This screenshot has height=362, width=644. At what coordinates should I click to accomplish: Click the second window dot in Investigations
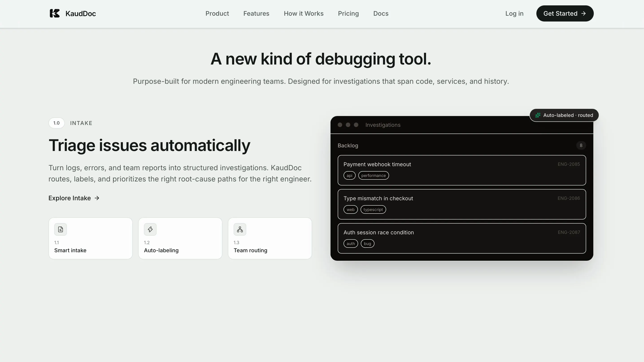coord(348,125)
